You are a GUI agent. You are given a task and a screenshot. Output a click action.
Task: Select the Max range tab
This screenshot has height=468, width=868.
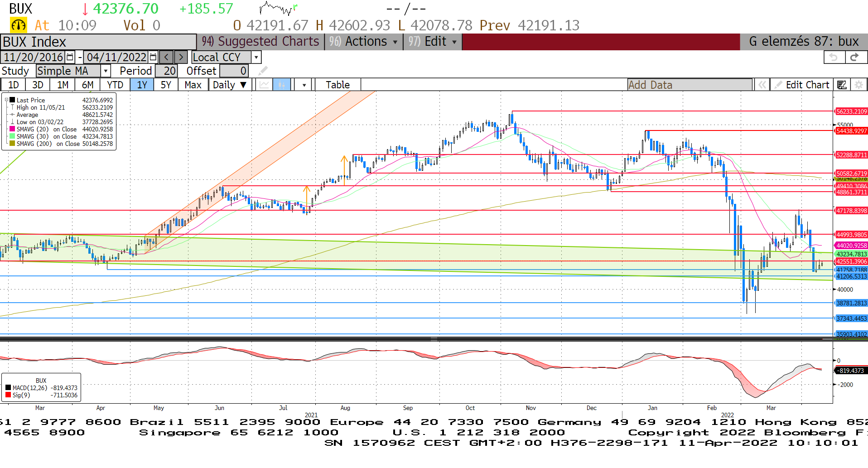(x=193, y=85)
